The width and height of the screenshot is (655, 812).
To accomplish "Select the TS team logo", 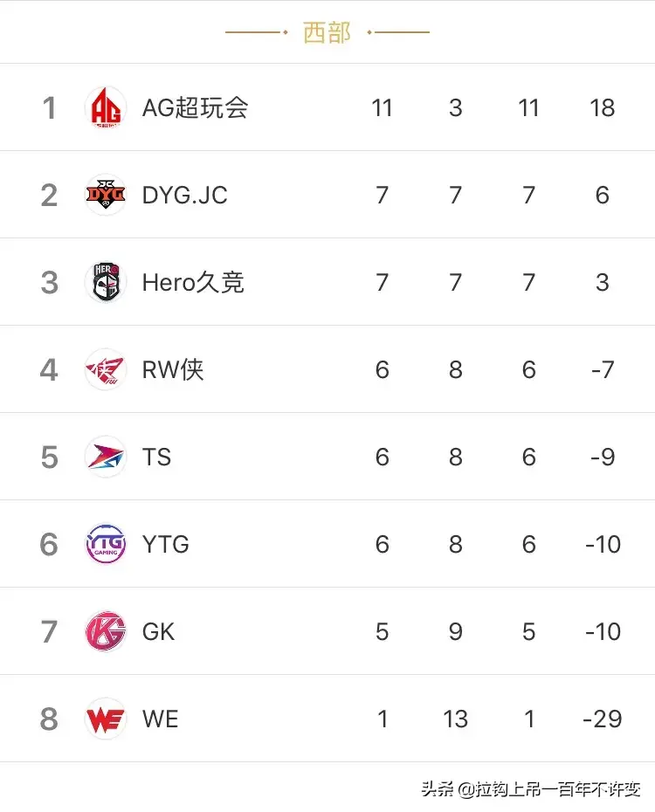I will 106,457.
